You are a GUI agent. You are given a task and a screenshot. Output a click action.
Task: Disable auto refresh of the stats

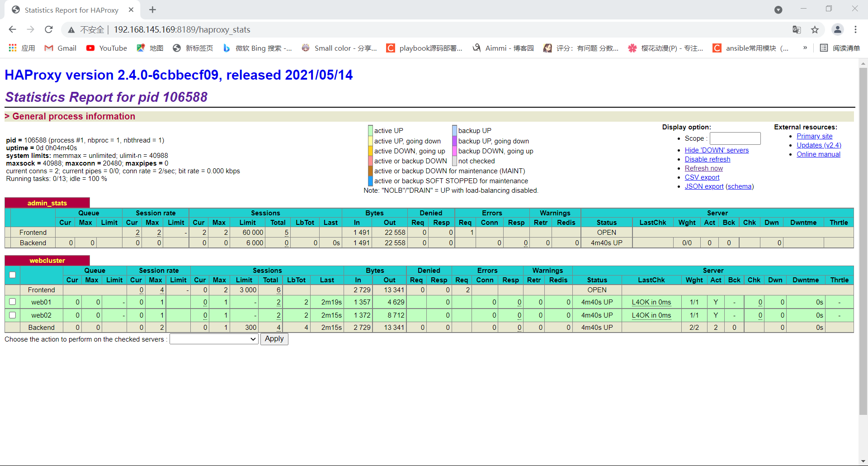pyautogui.click(x=708, y=159)
